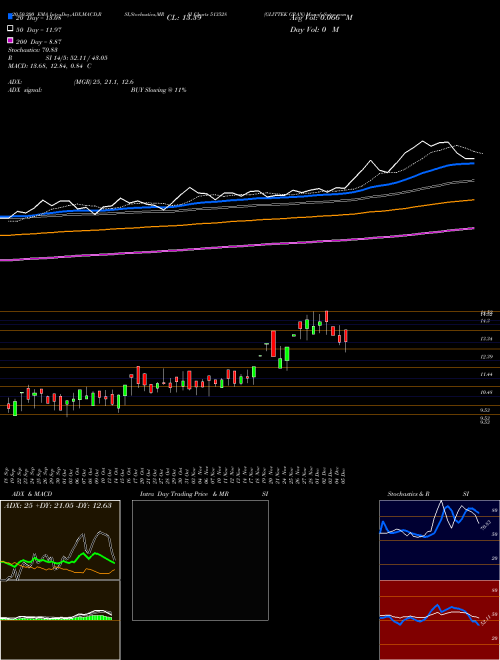
Task: Click the 12.39 price axis label
Action: 487,357
